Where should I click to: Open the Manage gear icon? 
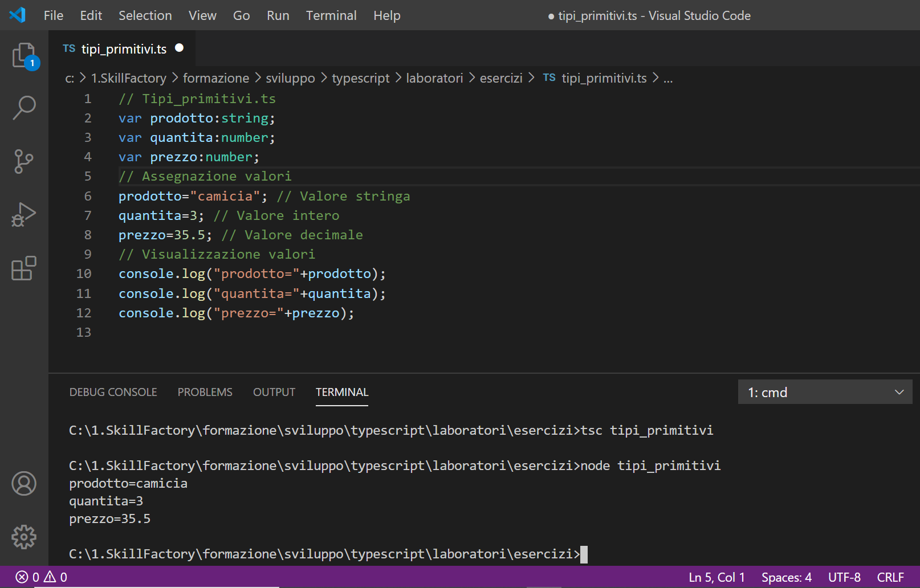[24, 537]
